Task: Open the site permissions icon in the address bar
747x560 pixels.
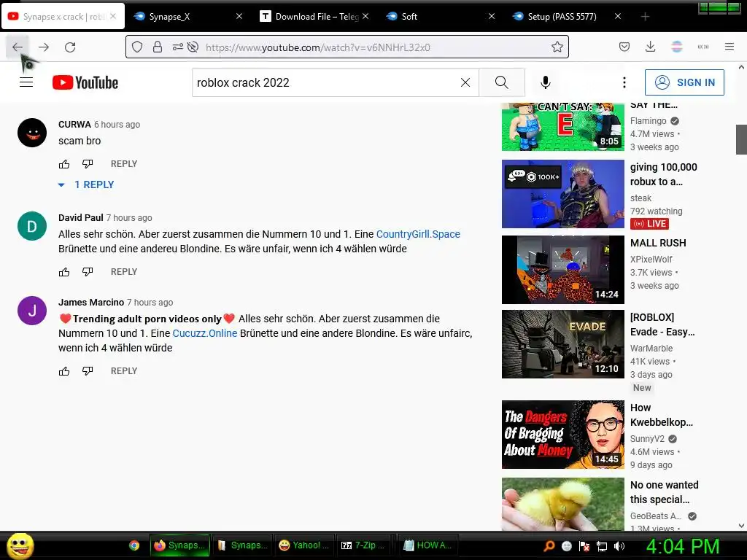Action: pos(178,47)
